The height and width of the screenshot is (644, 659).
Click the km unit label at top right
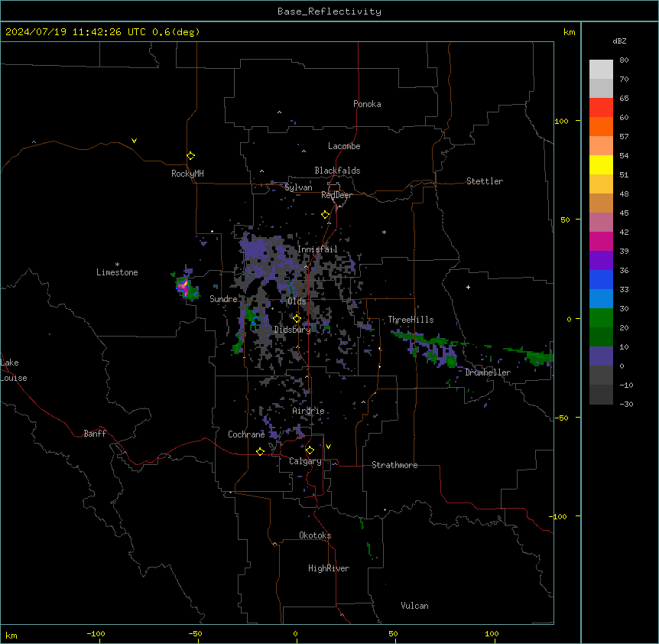coord(569,32)
